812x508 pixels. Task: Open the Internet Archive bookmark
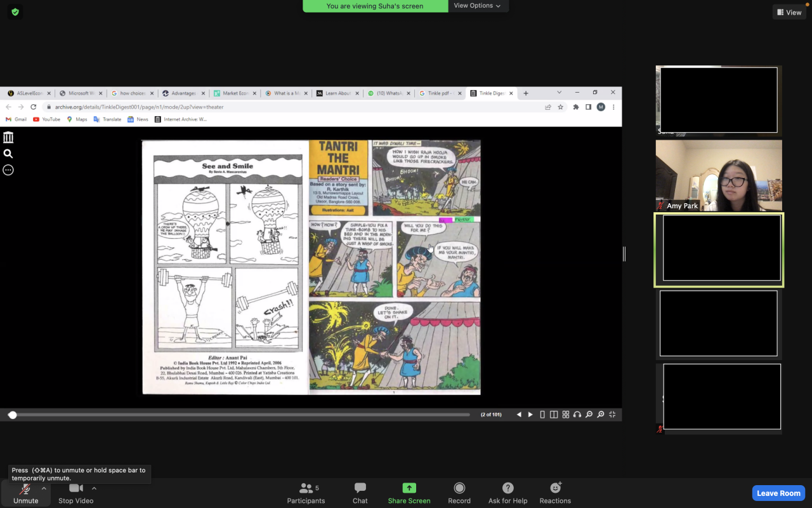181,119
